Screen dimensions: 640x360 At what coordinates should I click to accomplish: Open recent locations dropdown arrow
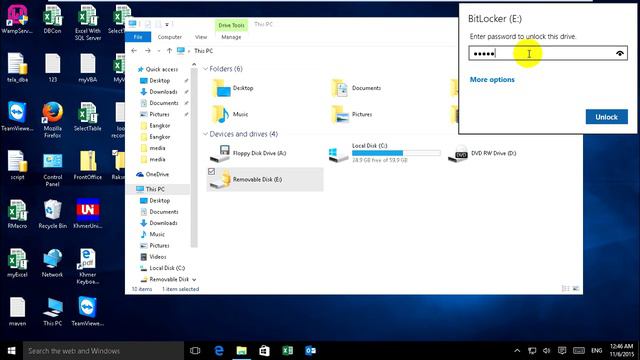[x=159, y=51]
